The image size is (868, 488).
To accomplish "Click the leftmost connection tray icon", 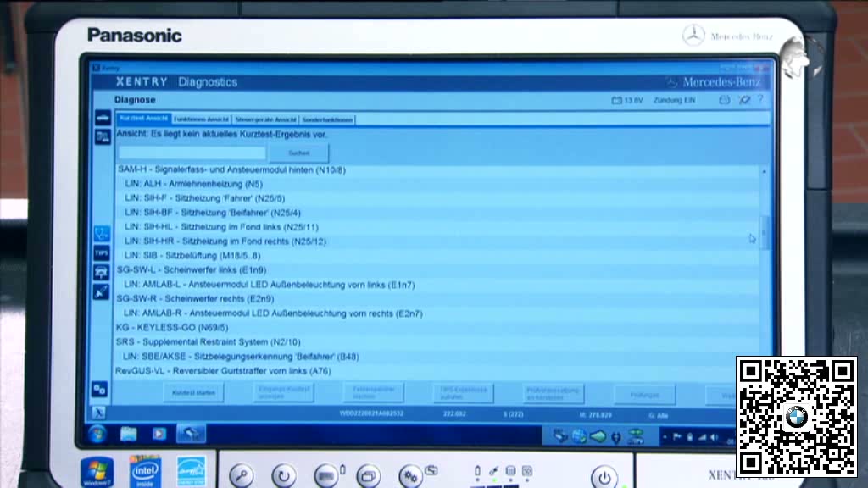I will pos(560,436).
